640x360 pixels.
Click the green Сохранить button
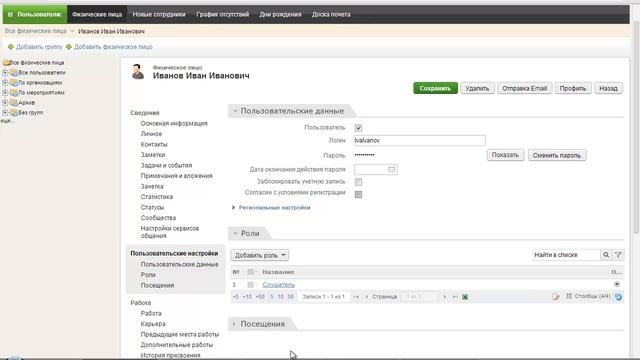(435, 88)
